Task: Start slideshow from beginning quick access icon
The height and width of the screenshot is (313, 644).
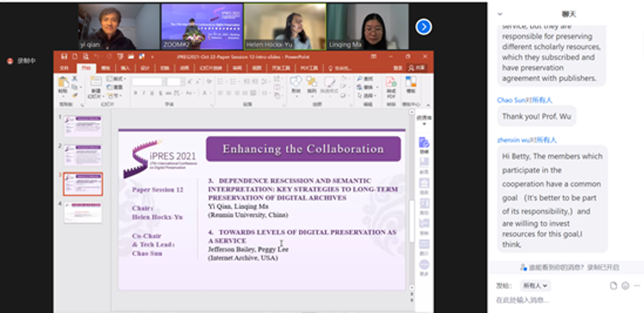Action: click(120, 56)
